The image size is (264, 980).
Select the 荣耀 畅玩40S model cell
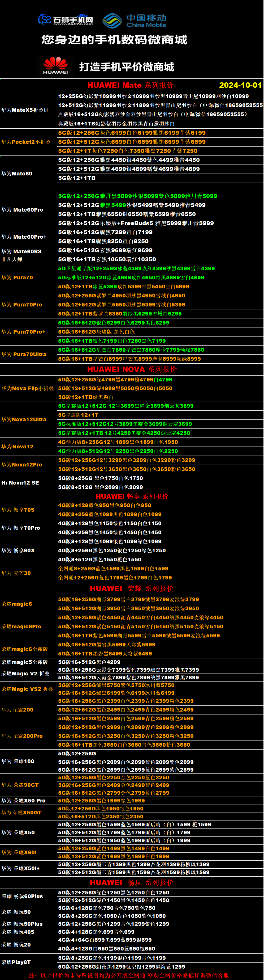(28, 932)
